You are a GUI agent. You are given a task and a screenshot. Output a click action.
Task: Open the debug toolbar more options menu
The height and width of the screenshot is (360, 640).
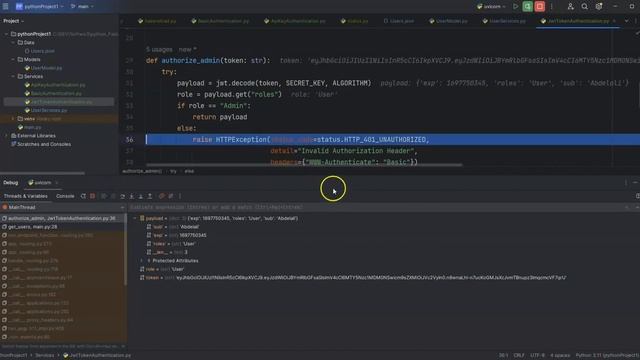pos(180,196)
